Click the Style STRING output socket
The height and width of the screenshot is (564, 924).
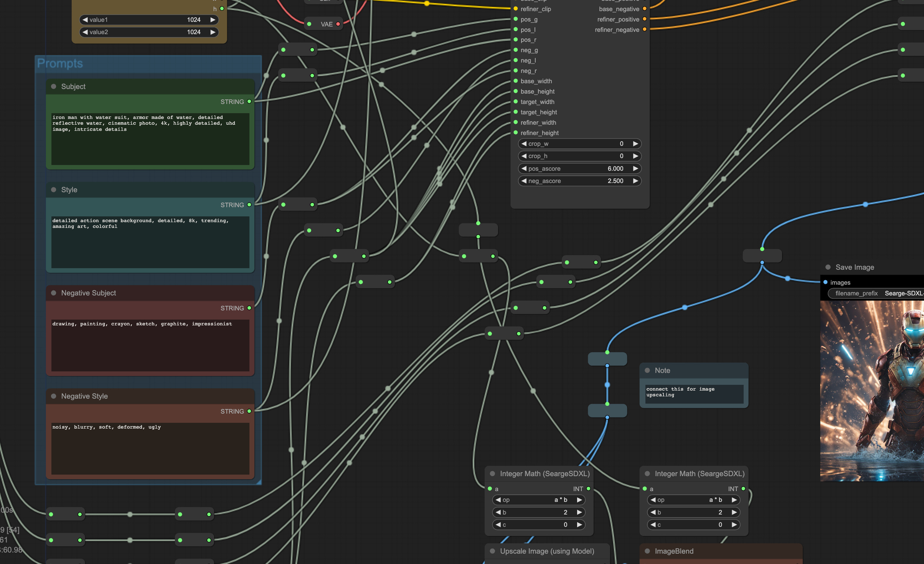click(x=249, y=204)
